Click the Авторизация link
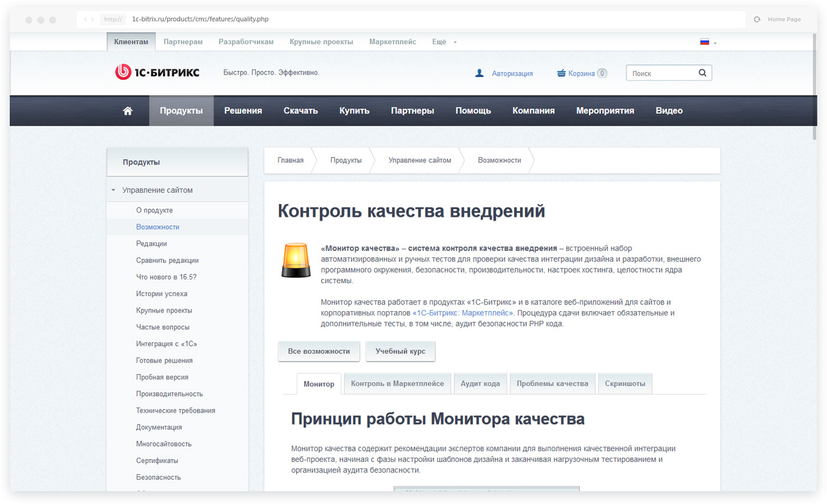 point(513,73)
